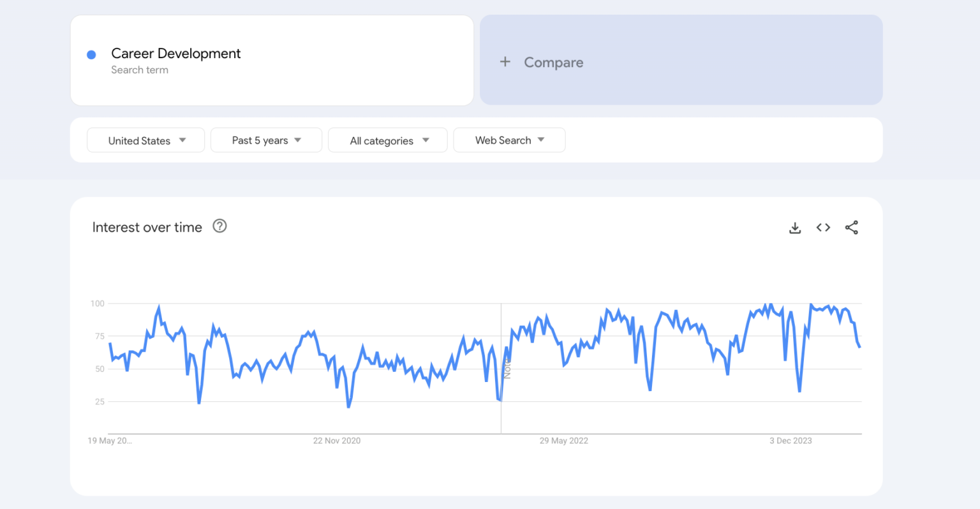Open the embed code view
This screenshot has width=980, height=509.
tap(823, 227)
